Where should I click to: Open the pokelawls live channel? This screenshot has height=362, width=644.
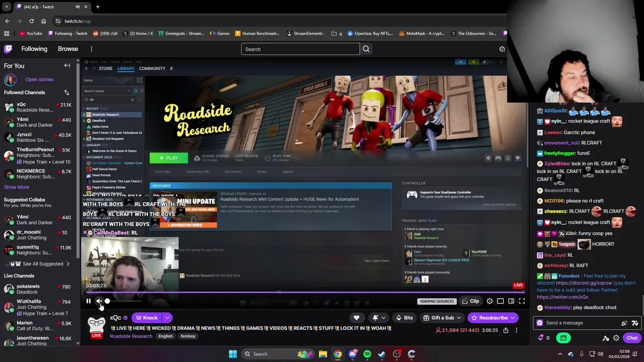pos(38,289)
